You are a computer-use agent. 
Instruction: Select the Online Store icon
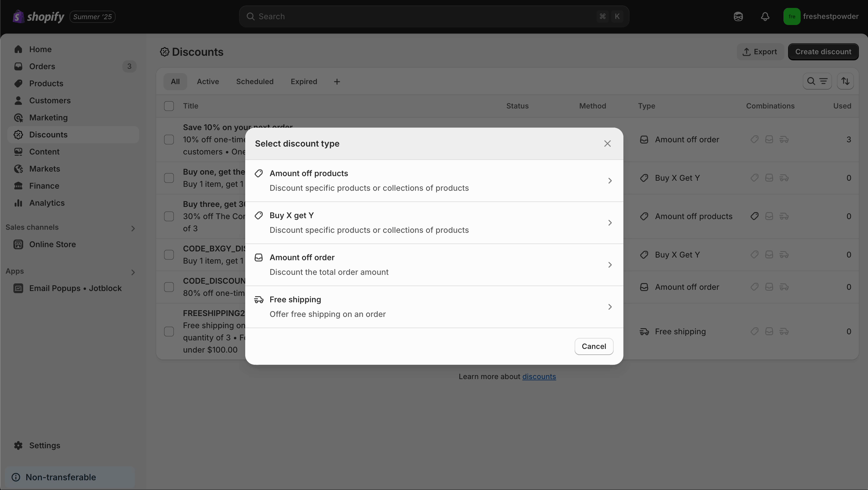click(19, 244)
